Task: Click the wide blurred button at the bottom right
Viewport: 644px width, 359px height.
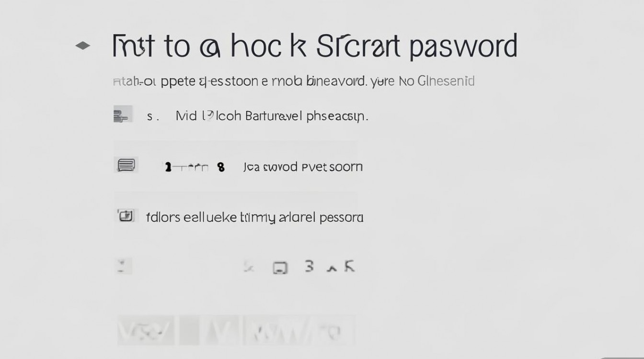Action: [x=299, y=330]
